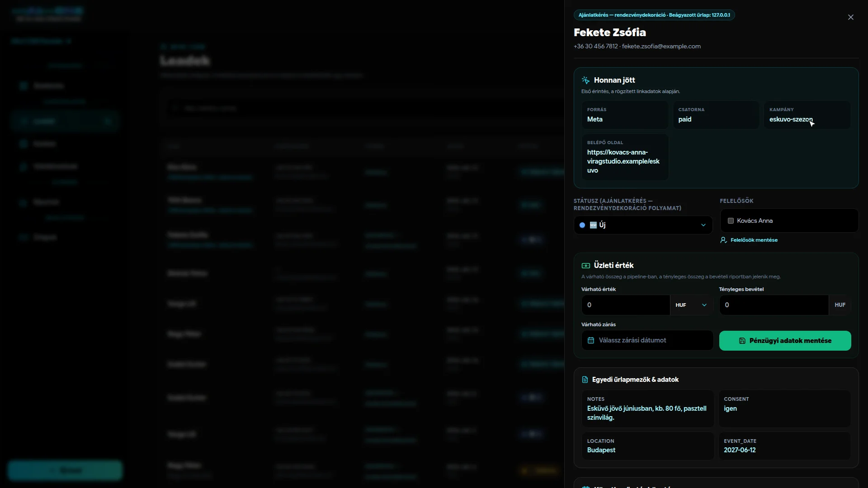
Task: Click the eskuvo-szezon campaign value
Action: click(791, 119)
